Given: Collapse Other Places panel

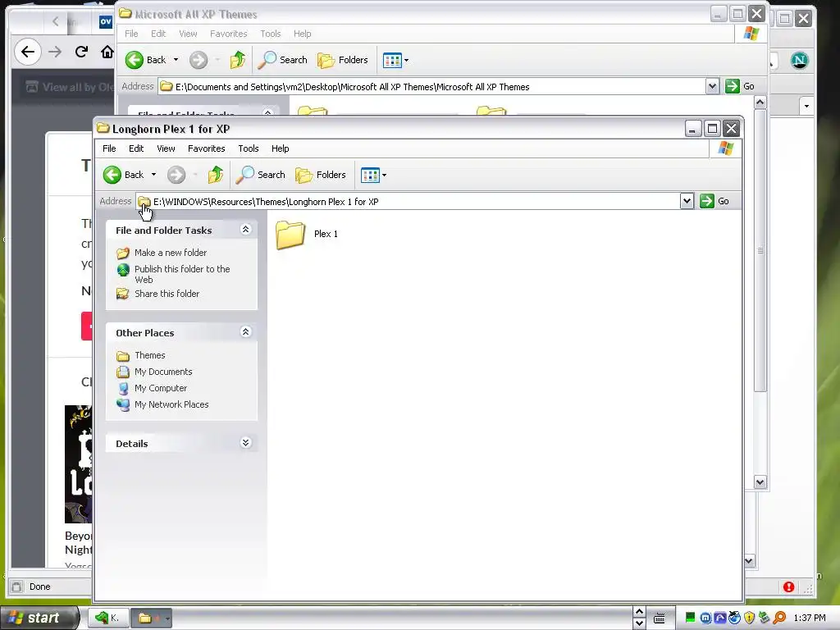Looking at the screenshot, I should [x=245, y=332].
